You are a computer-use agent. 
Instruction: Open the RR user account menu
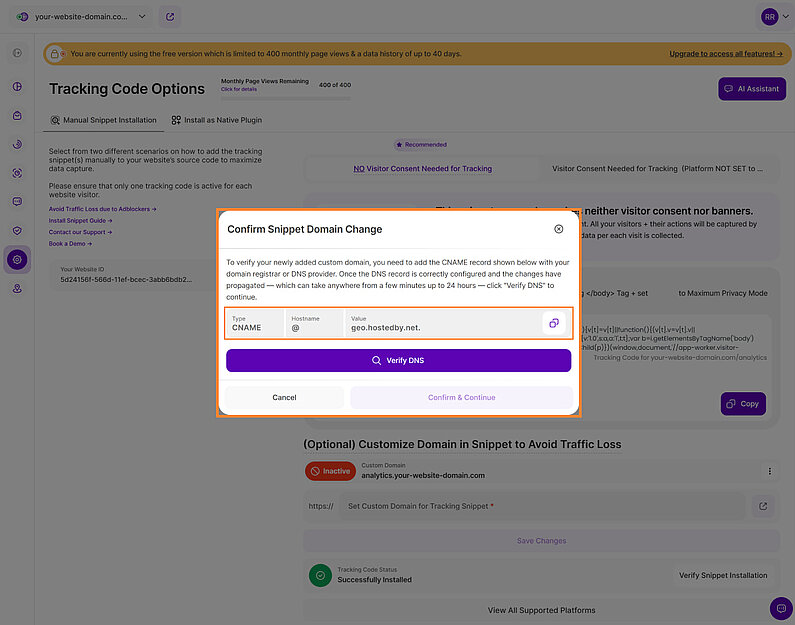pos(770,17)
